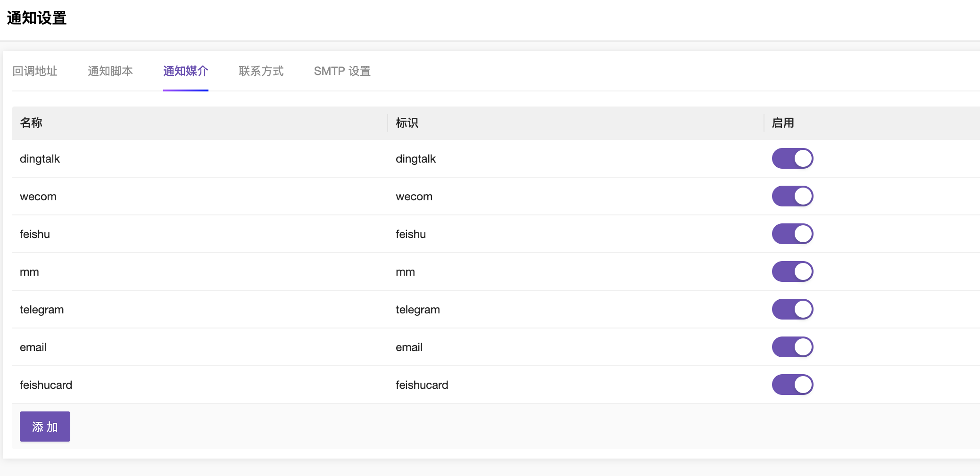Go to the 联系方式 tab

(x=261, y=71)
